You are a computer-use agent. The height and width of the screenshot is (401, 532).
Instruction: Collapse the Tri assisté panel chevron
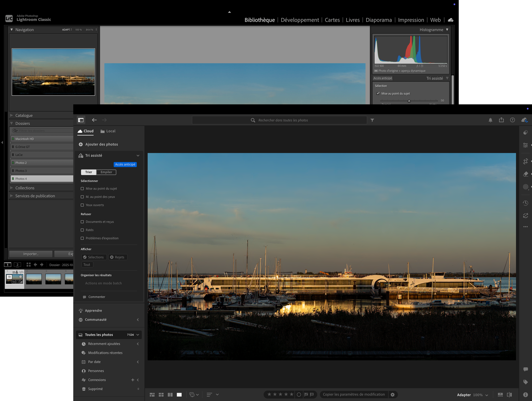click(x=138, y=156)
